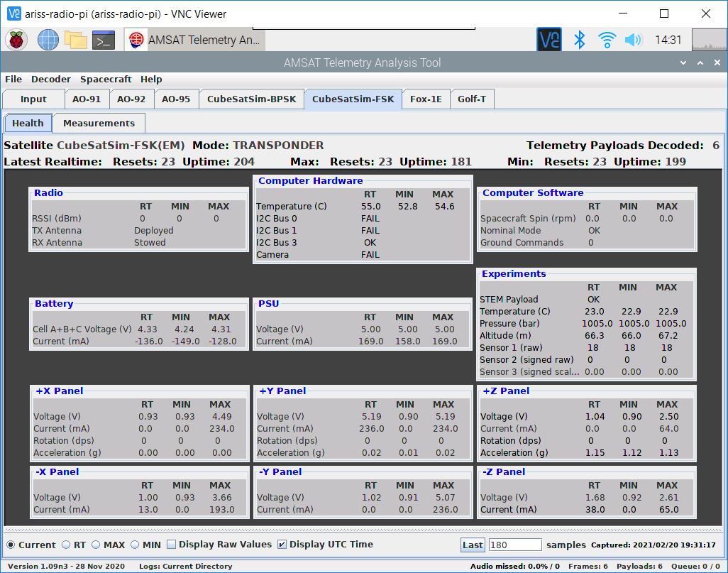Click Altitude (m) in Experiments
Viewport: 728px width, 573px height.
coord(505,336)
